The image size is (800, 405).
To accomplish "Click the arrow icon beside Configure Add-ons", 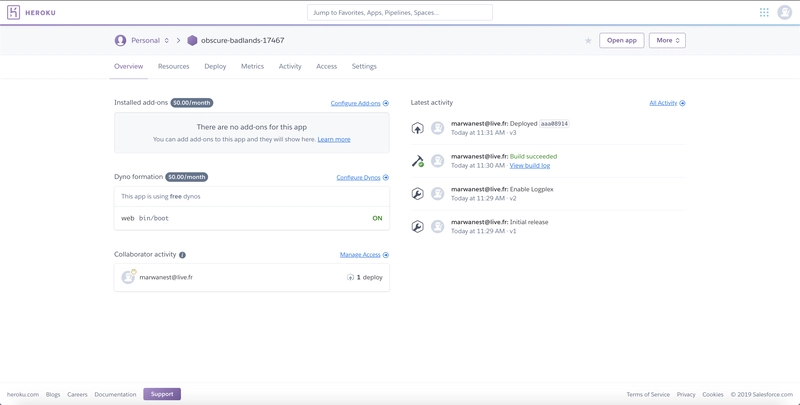I will coord(386,103).
